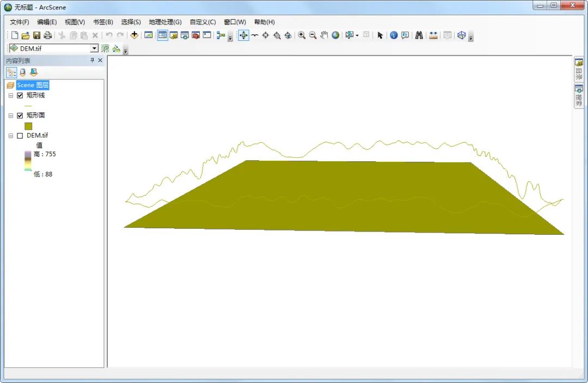Enable the DEM.tif layer checkbox
The width and height of the screenshot is (588, 383).
(20, 136)
